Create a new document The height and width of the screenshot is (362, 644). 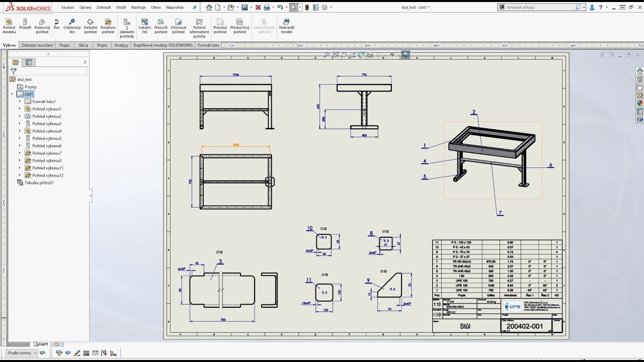pyautogui.click(x=218, y=8)
